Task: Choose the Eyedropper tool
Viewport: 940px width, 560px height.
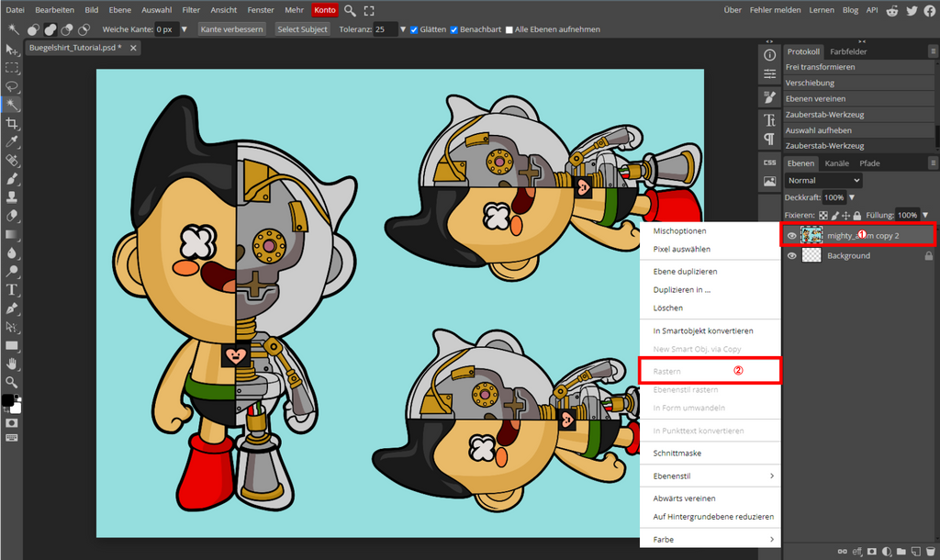Action: point(11,141)
